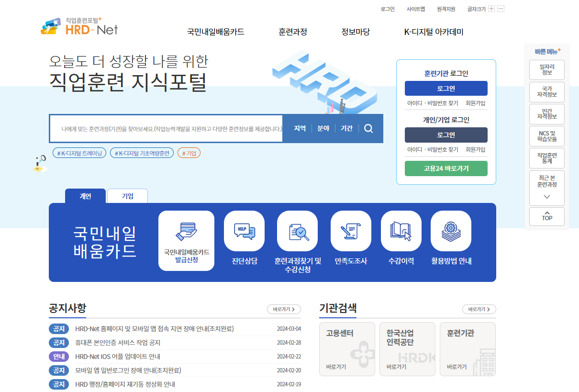The width and height of the screenshot is (579, 392).
Task: Open notice 모바일 앱 일반로그인 장애 안내
Action: (x=128, y=370)
